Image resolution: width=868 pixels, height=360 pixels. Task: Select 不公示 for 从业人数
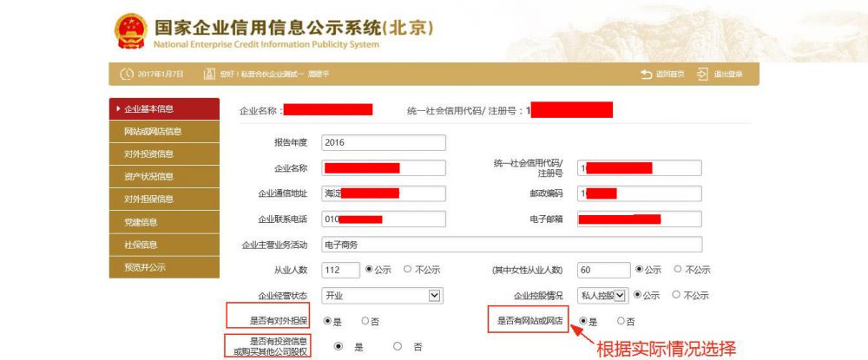tap(408, 270)
